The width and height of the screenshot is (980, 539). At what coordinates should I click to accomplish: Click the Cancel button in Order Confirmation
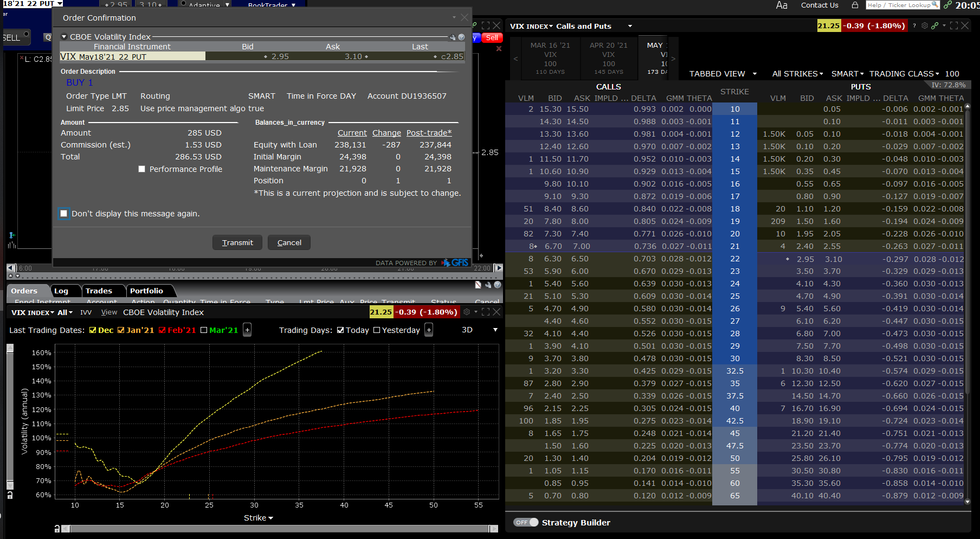289,242
